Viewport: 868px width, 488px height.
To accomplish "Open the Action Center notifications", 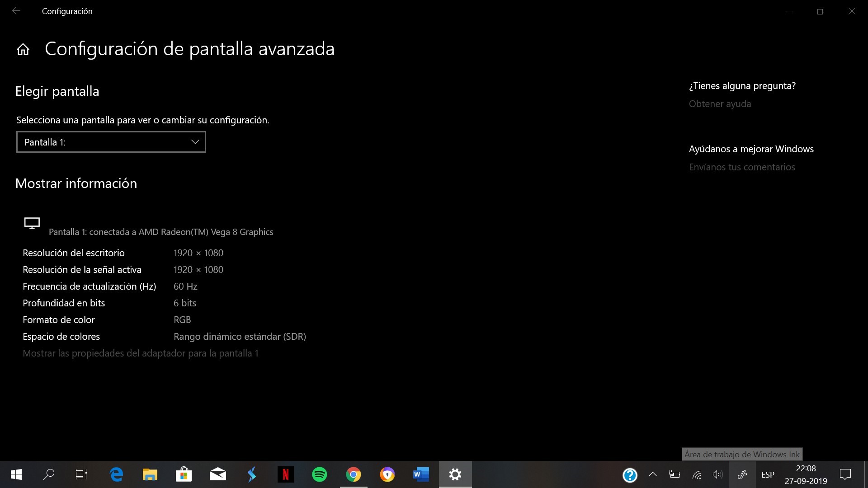I will tap(845, 474).
